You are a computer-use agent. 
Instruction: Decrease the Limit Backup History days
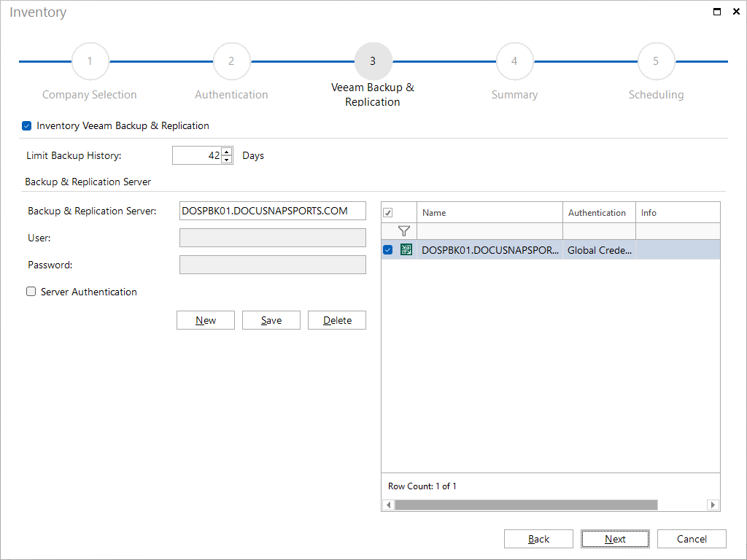point(227,160)
